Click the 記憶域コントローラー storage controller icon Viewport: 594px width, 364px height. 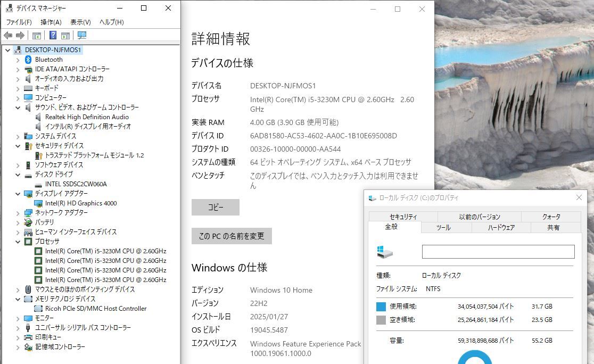[x=28, y=347]
